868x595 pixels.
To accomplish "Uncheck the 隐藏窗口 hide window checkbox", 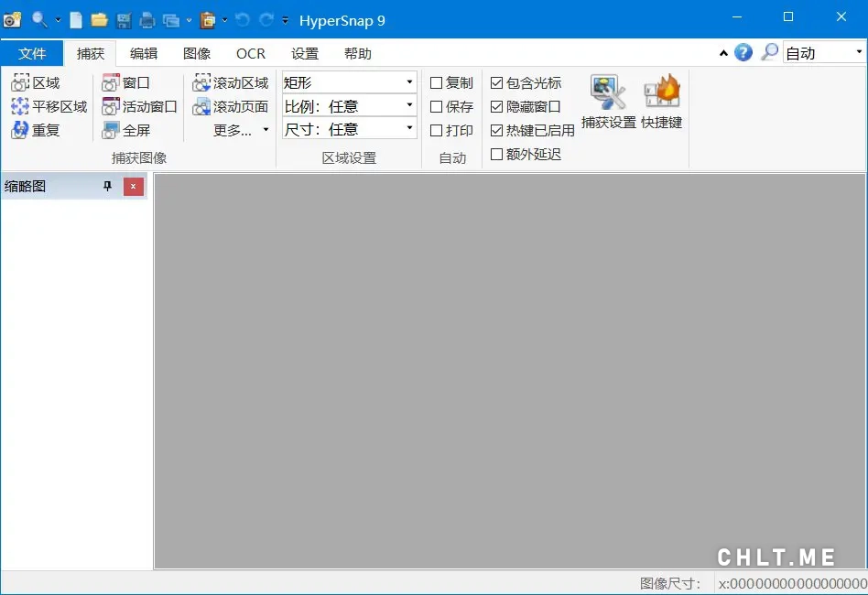I will pyautogui.click(x=496, y=106).
